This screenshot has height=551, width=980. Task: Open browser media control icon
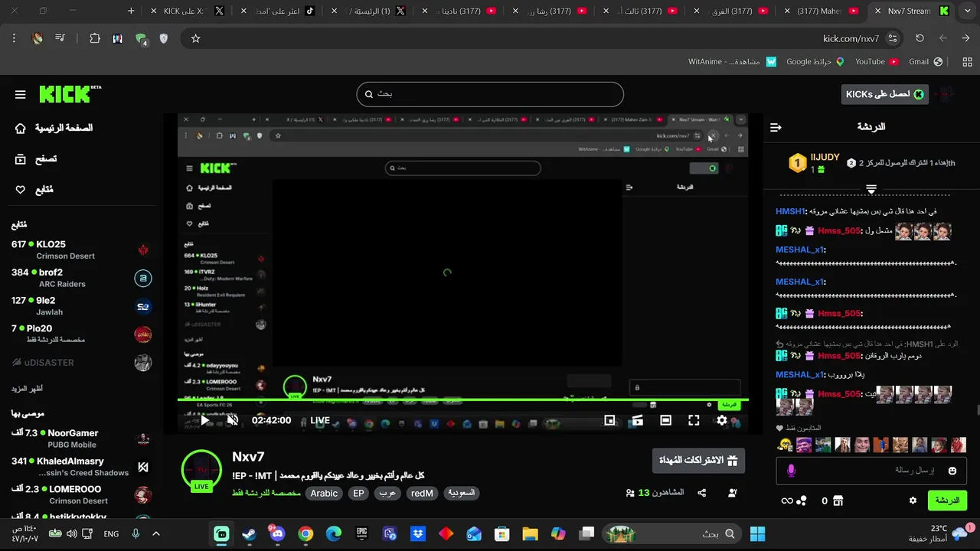click(60, 38)
